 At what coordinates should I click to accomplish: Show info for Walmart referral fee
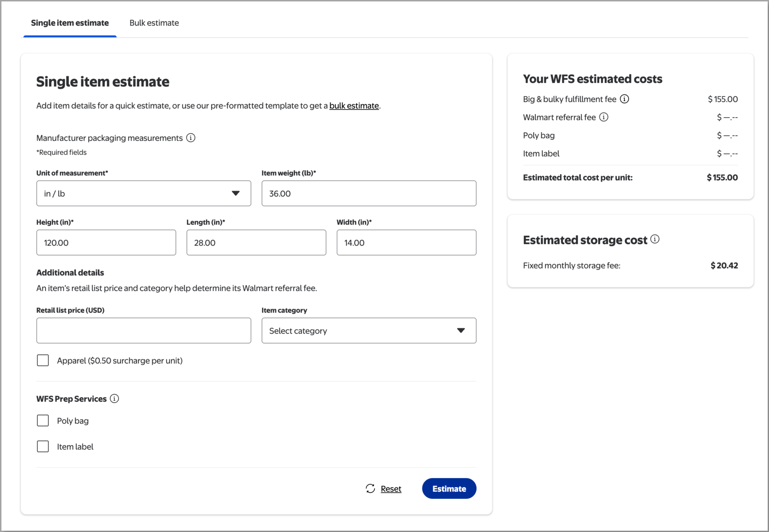pyautogui.click(x=604, y=117)
